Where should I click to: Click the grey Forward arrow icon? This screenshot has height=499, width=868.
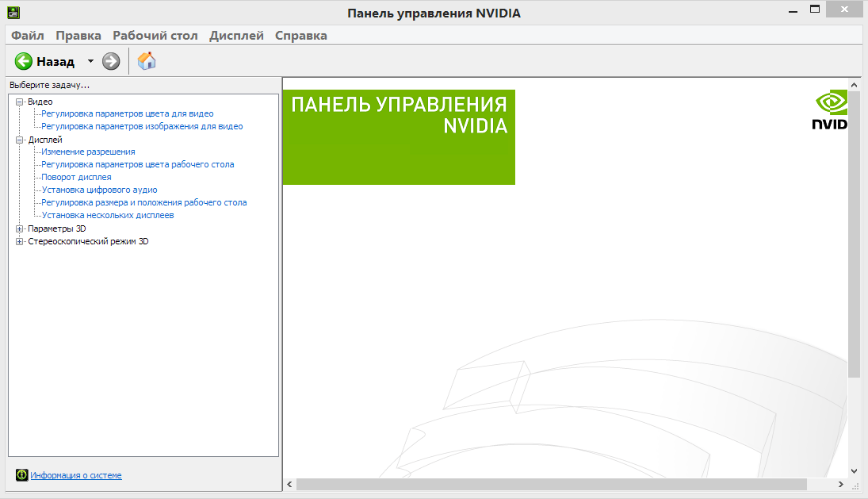click(111, 61)
